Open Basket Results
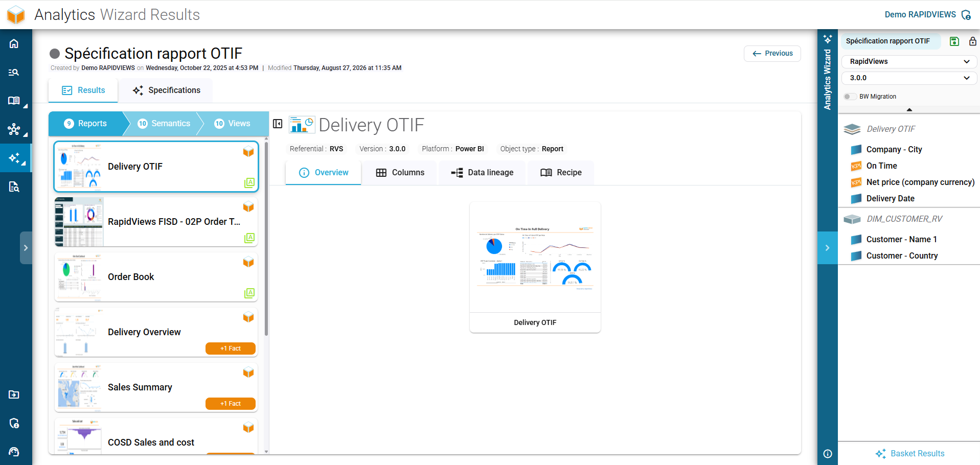The image size is (980, 465). [909, 454]
